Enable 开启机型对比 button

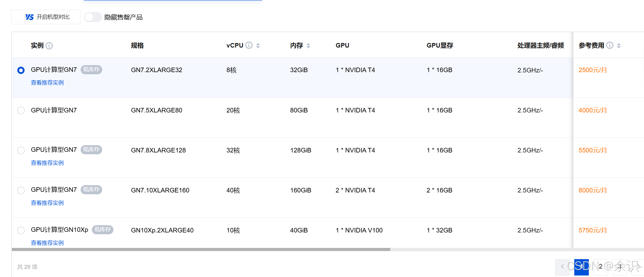pos(46,17)
